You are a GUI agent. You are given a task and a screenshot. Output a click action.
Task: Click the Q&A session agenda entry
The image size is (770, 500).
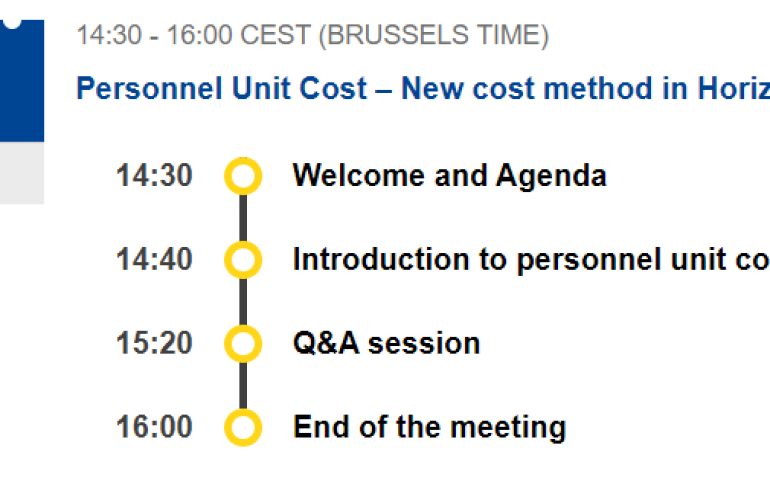(386, 344)
